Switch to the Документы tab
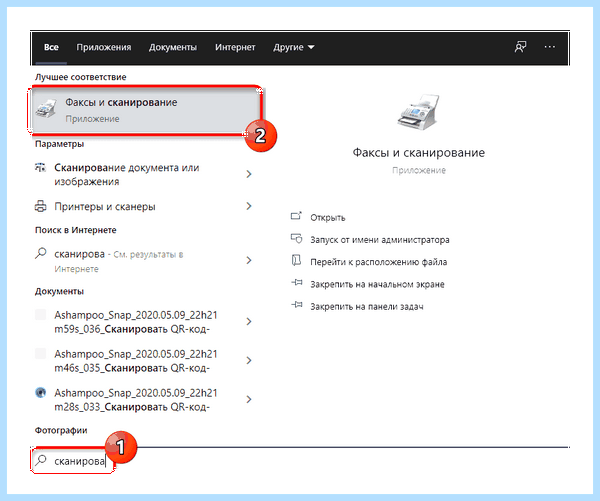600x501 pixels. point(173,47)
